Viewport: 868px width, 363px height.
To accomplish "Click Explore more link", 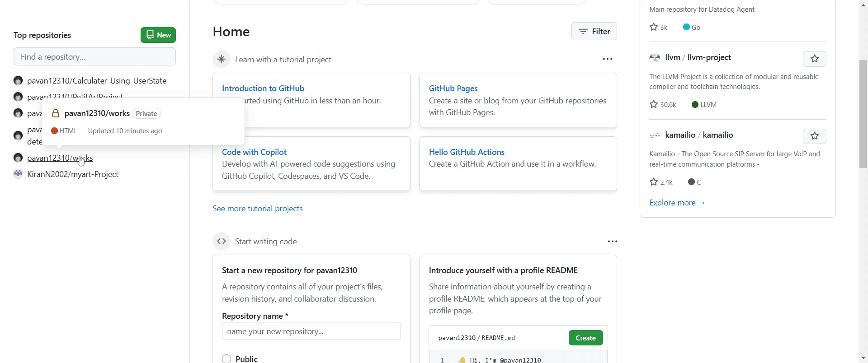I will [x=677, y=203].
